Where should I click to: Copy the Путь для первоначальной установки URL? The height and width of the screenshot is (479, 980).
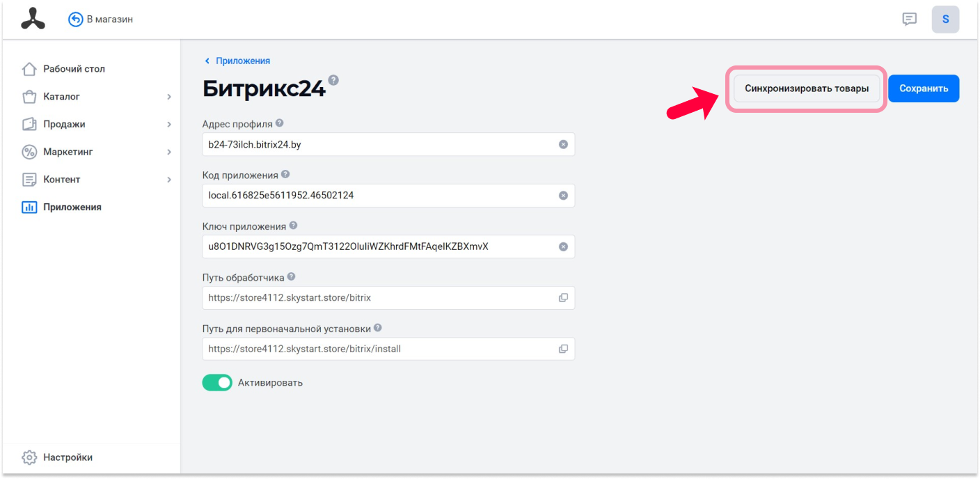pyautogui.click(x=563, y=349)
